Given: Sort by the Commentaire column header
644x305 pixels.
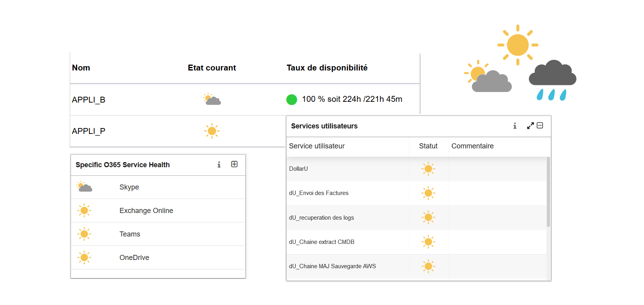Looking at the screenshot, I should [x=472, y=146].
